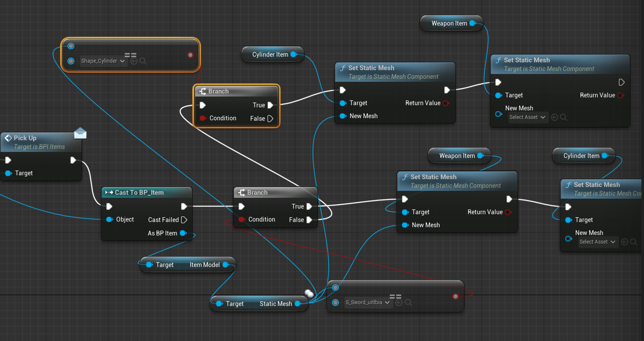This screenshot has height=341, width=644.
Task: Click the "Cast Failed" label text
Action: point(163,220)
